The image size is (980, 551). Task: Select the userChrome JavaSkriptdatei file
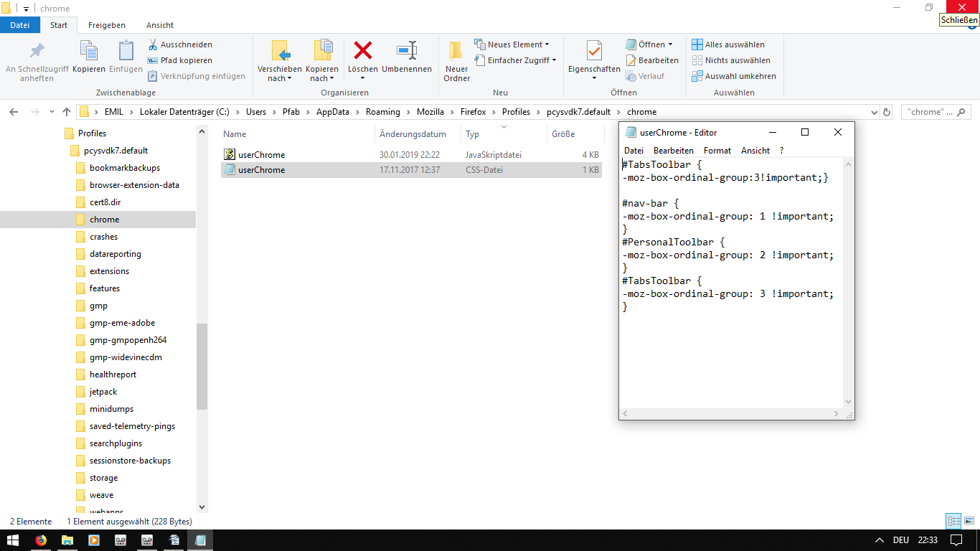[261, 155]
